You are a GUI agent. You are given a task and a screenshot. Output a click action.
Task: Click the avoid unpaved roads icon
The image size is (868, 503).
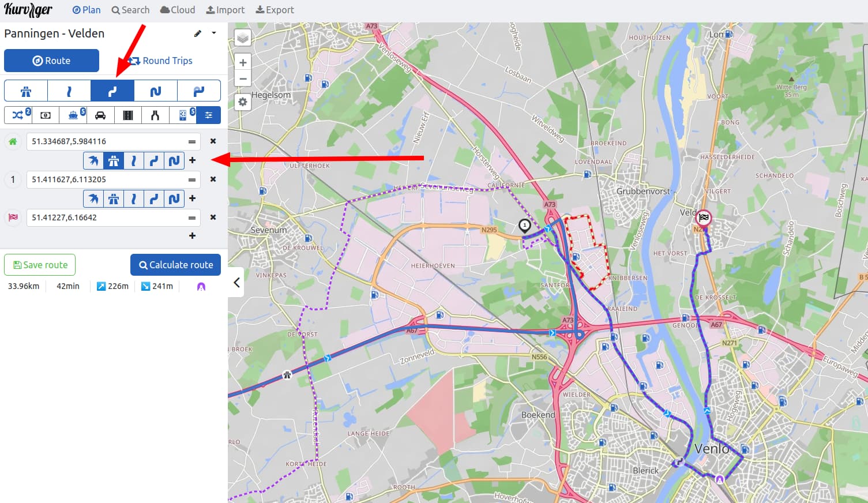[128, 115]
